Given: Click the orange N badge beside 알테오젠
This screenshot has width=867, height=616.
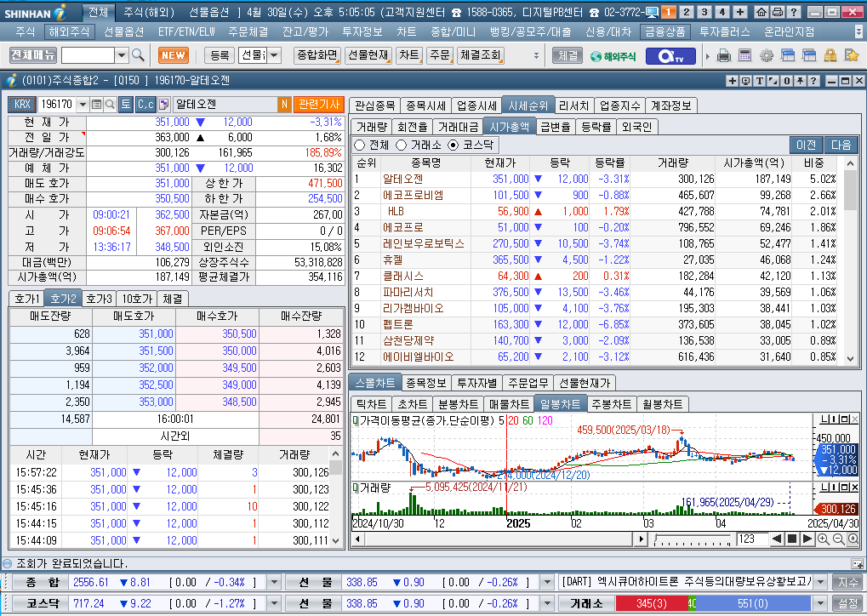Looking at the screenshot, I should [x=284, y=104].
